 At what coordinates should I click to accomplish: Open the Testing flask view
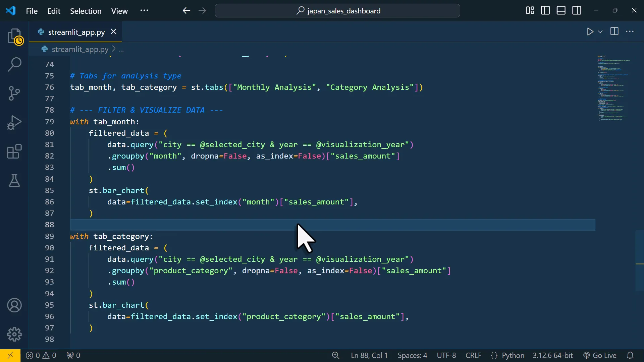[x=14, y=180]
